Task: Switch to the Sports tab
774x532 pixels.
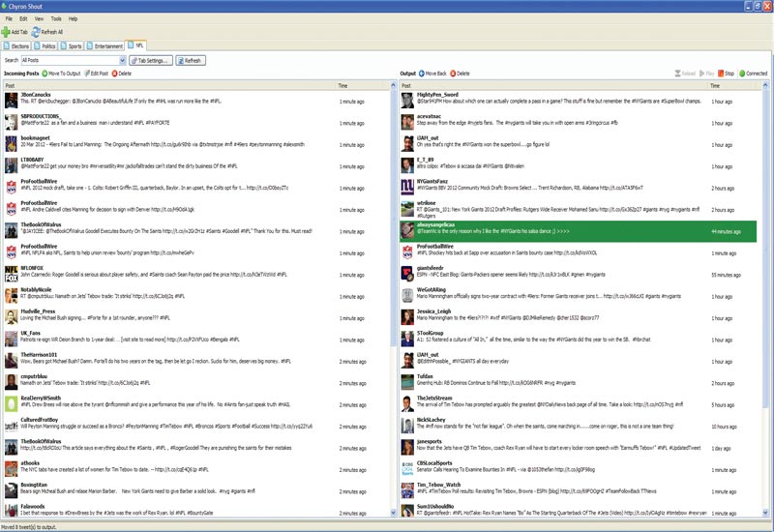Action: (72, 45)
